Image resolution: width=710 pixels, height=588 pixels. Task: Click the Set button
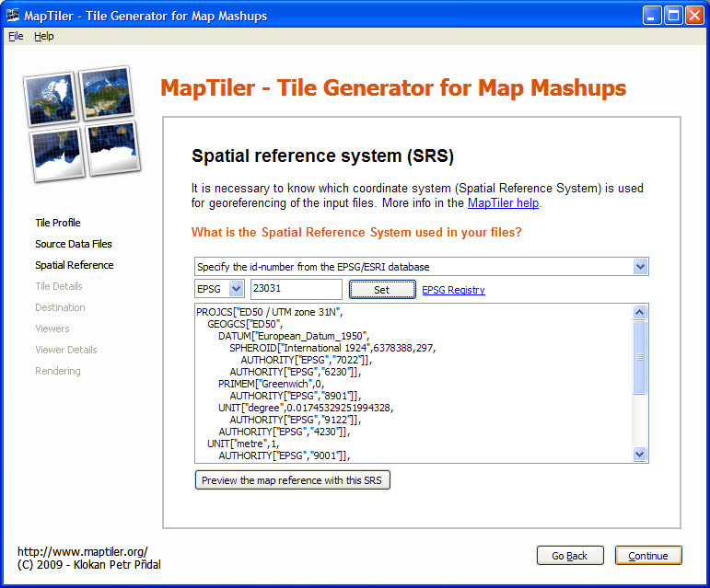pos(382,290)
